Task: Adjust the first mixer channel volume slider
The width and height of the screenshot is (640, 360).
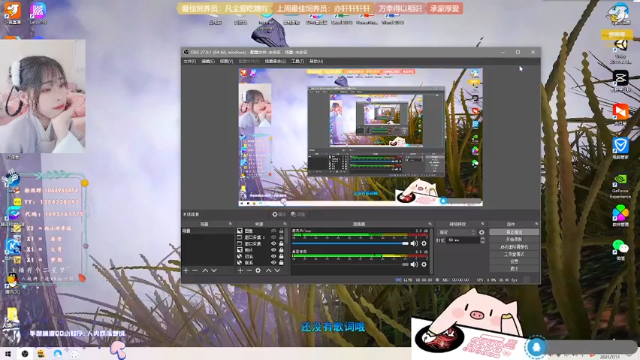Action: pos(350,244)
